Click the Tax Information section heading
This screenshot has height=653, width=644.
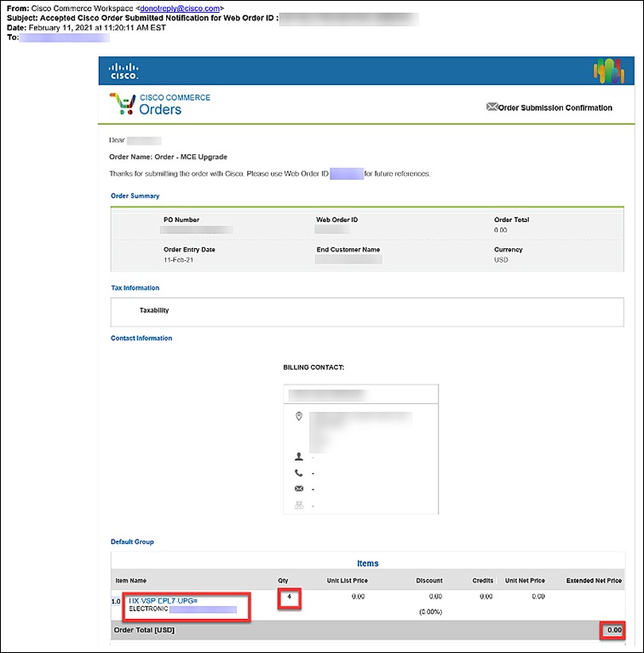(x=135, y=288)
